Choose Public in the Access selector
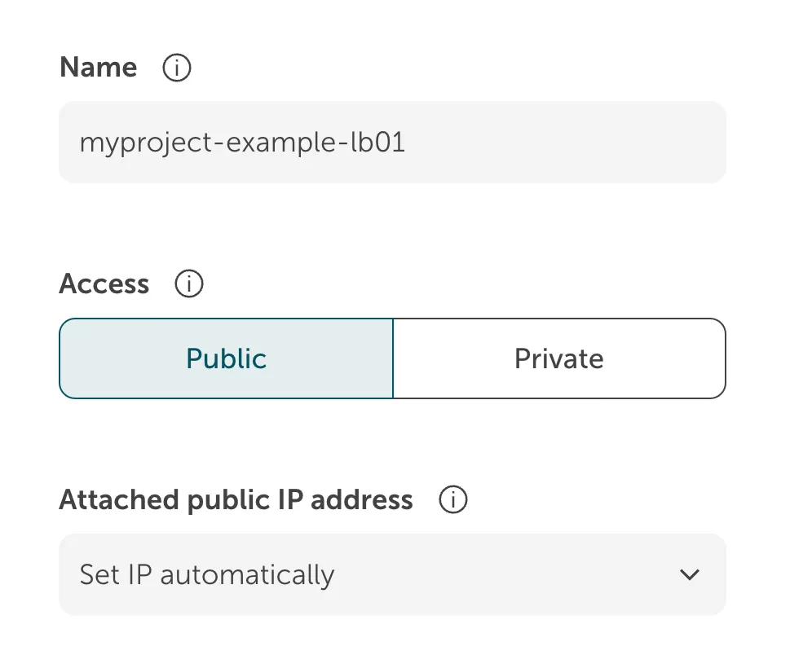The height and width of the screenshot is (655, 812). pyautogui.click(x=226, y=358)
